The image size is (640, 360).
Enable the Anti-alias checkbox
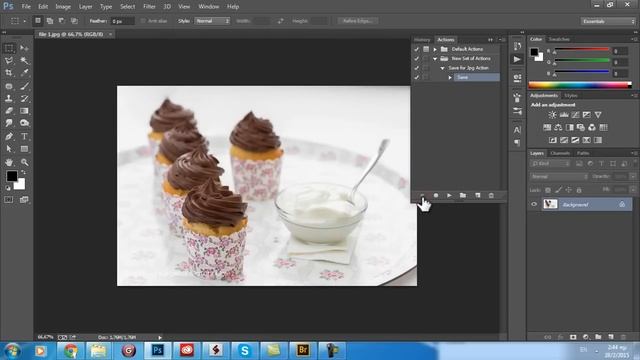click(143, 21)
